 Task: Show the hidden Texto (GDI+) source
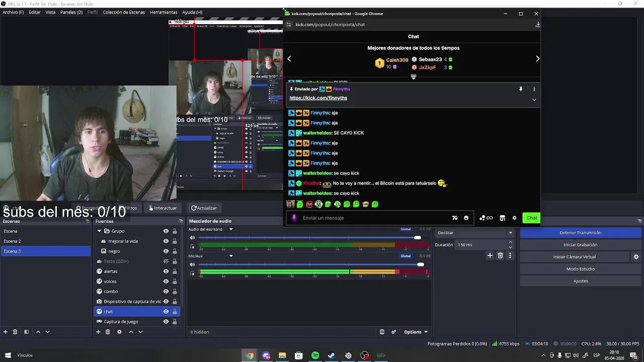click(x=166, y=261)
